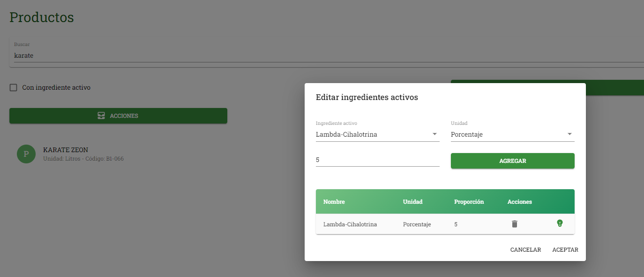Click the Editar ingredientes activos dialog title

pos(367,98)
